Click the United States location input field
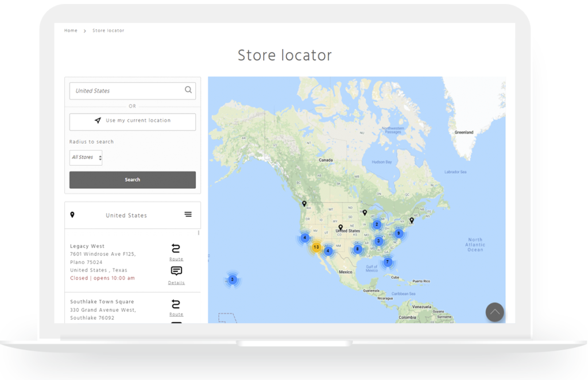 (x=126, y=91)
